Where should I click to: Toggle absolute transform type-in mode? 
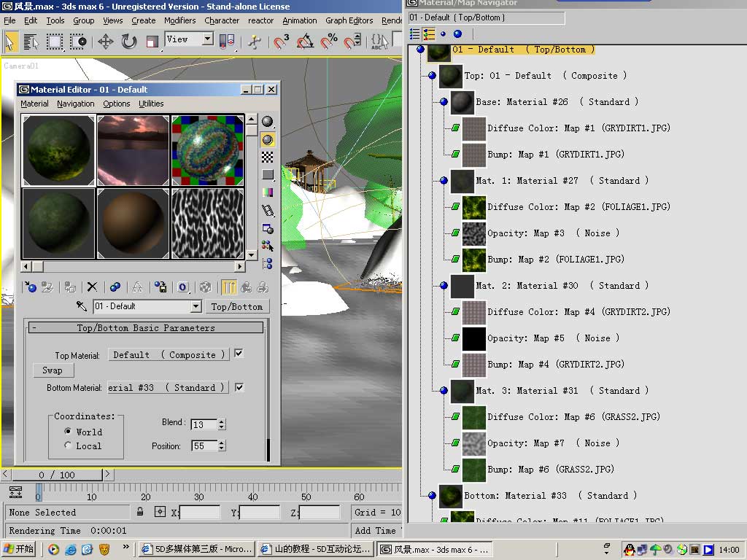(160, 512)
